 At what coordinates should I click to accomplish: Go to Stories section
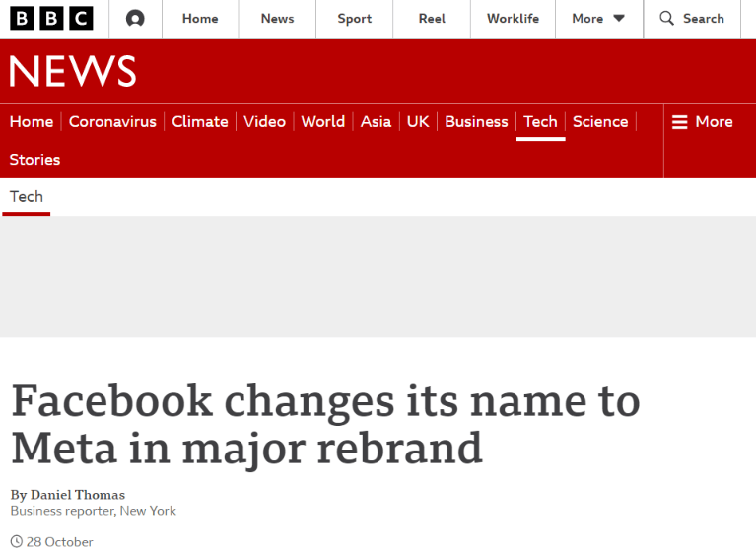coord(34,160)
